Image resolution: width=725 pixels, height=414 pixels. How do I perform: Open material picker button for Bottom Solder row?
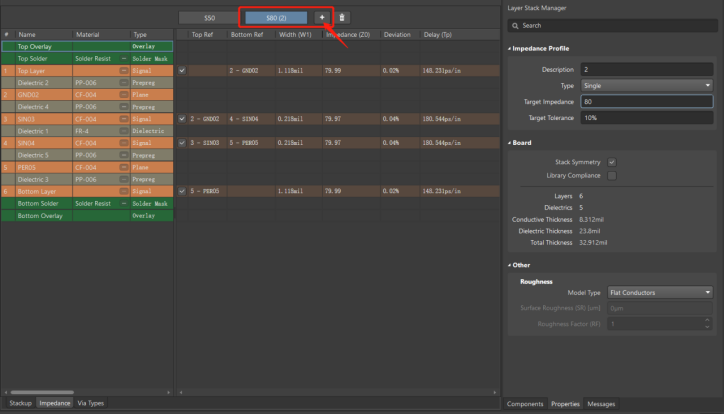[x=123, y=203]
